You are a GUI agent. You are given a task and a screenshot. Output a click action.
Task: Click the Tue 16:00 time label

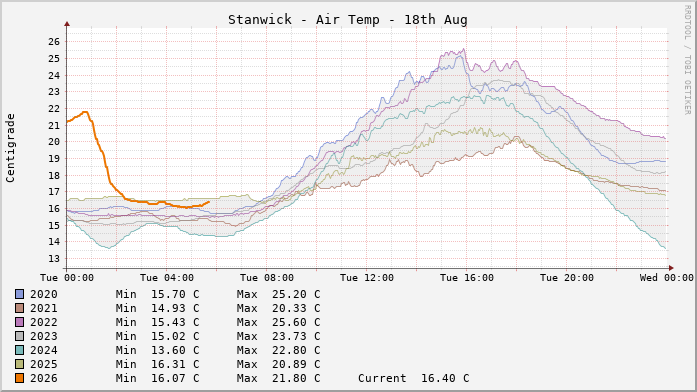(x=467, y=278)
